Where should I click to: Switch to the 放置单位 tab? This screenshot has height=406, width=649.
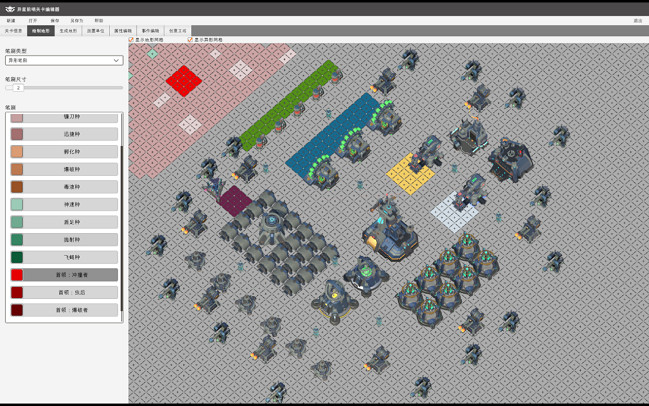[95, 31]
